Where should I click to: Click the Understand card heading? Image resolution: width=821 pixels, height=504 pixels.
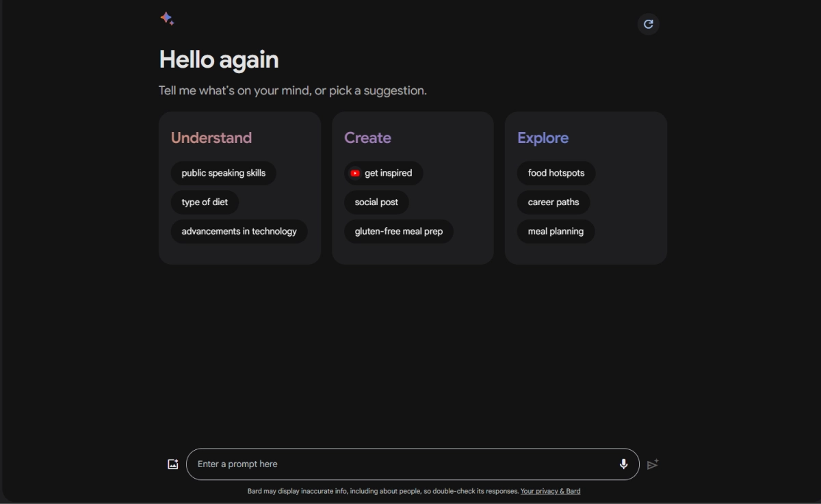(211, 137)
